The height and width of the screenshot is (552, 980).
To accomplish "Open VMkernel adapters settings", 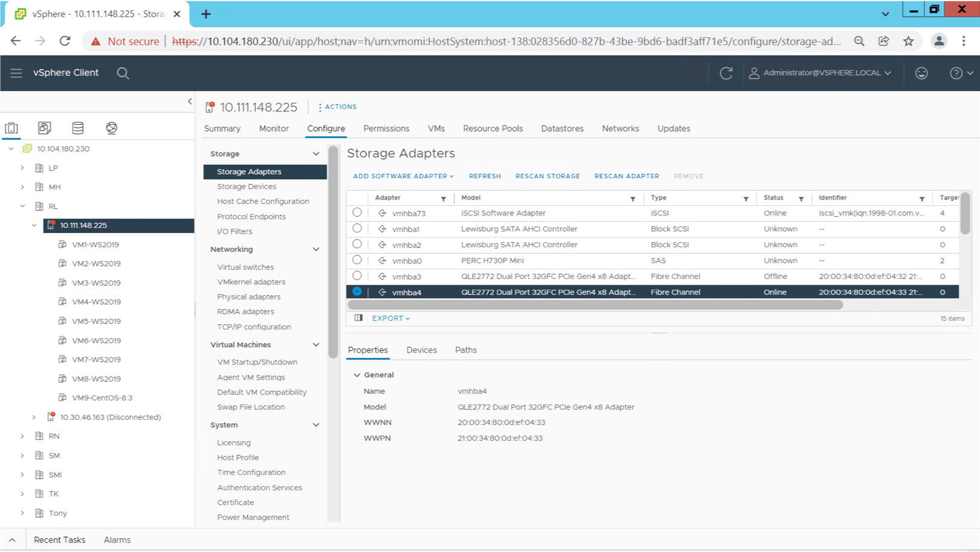I will click(x=251, y=282).
